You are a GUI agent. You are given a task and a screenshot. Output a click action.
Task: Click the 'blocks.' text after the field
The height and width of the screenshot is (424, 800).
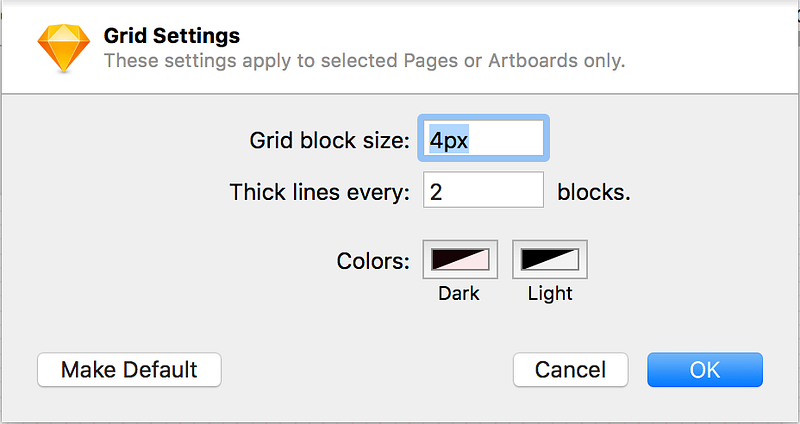point(594,192)
